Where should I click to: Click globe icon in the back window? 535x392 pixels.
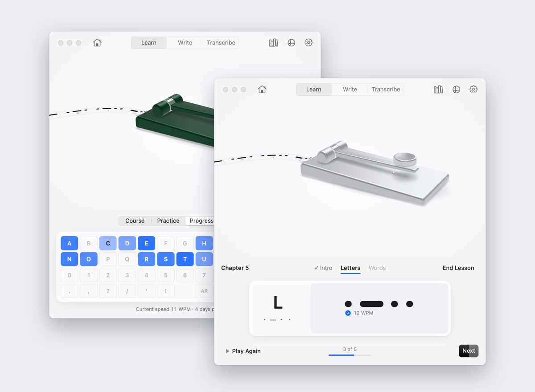pyautogui.click(x=291, y=42)
